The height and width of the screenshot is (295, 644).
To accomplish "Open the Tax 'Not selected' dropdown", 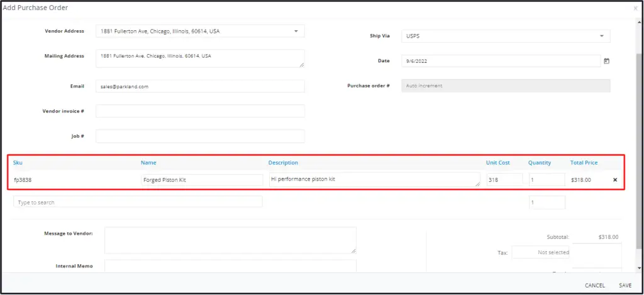I will [540, 252].
